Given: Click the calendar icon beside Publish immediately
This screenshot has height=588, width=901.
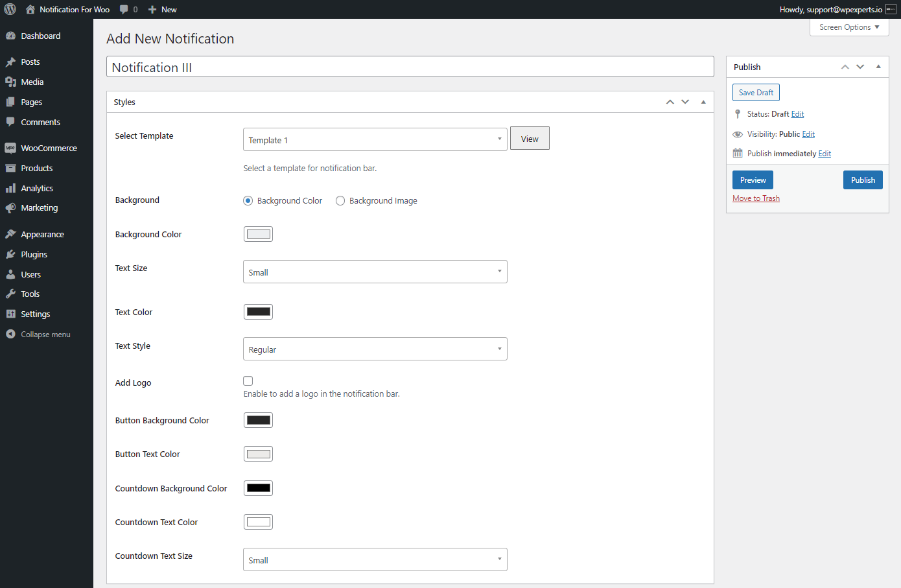Looking at the screenshot, I should coord(738,154).
